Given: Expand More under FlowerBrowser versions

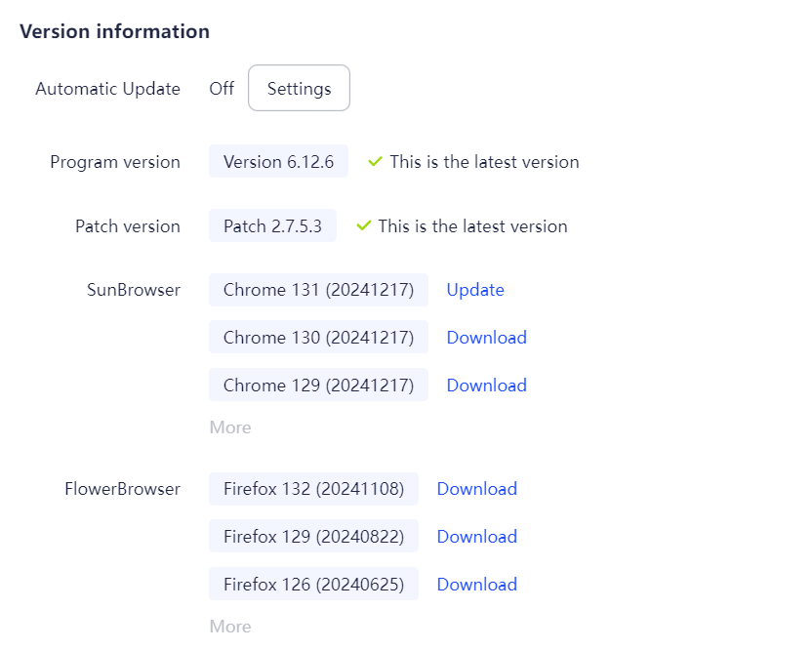Looking at the screenshot, I should tap(229, 626).
